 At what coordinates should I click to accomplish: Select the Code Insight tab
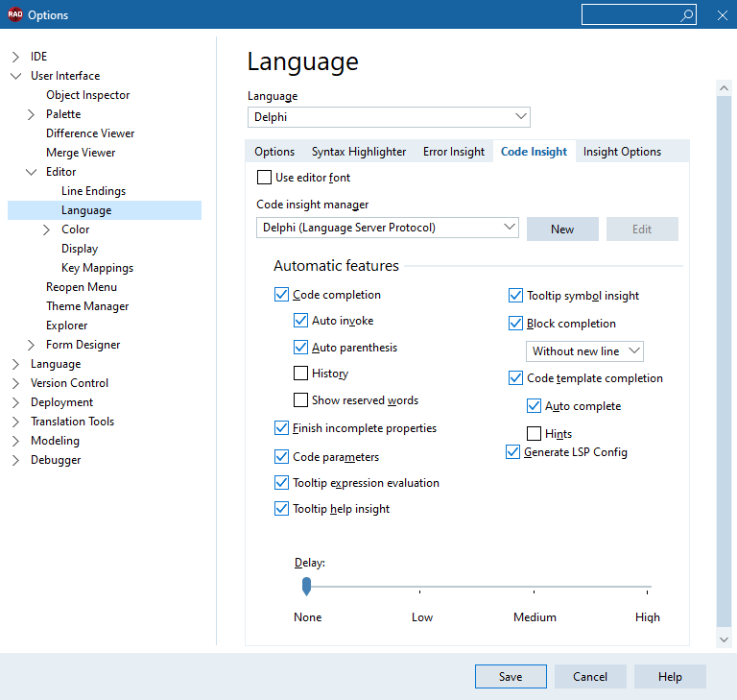click(534, 152)
